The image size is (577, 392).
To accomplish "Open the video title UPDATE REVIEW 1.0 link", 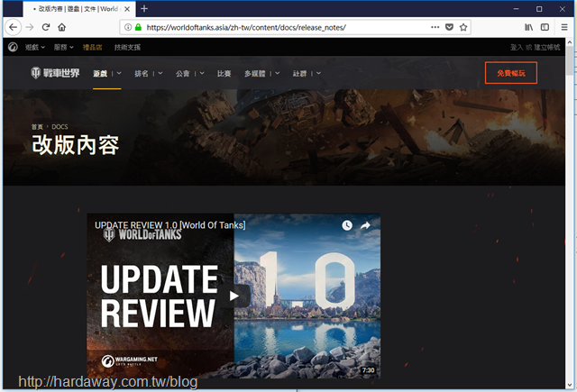I will point(170,225).
